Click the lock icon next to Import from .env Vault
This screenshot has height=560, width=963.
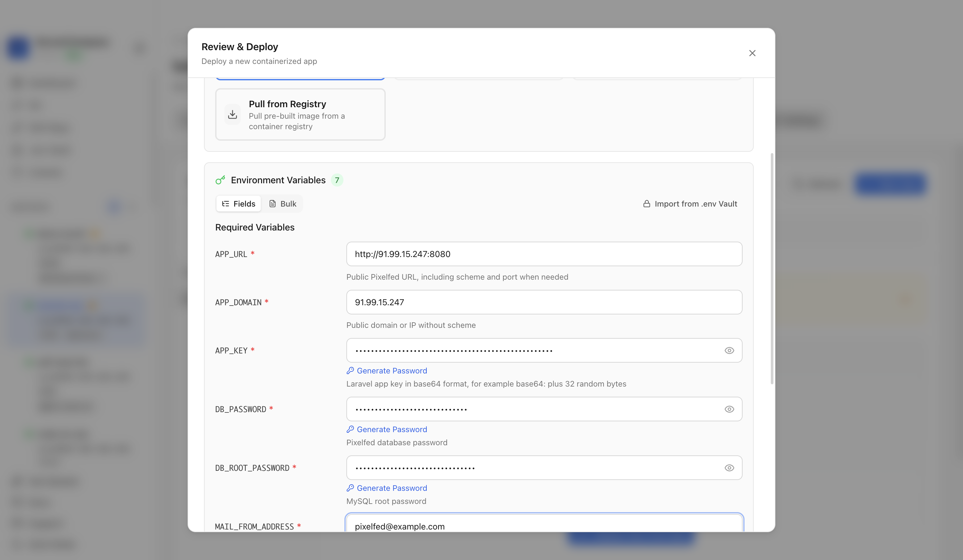coord(646,204)
